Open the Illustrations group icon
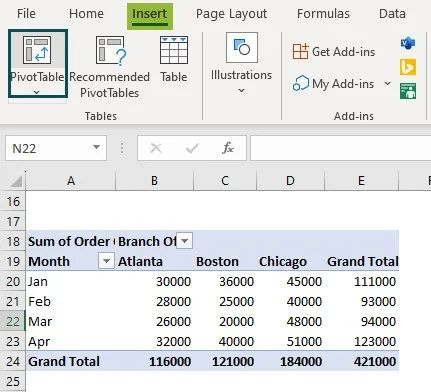Viewport: 431px width, 392px height. point(242,47)
